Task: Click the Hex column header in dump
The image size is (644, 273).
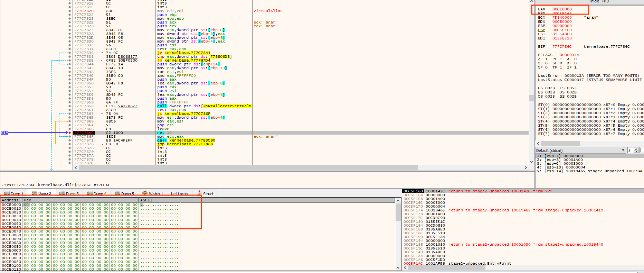Action: pos(28,200)
